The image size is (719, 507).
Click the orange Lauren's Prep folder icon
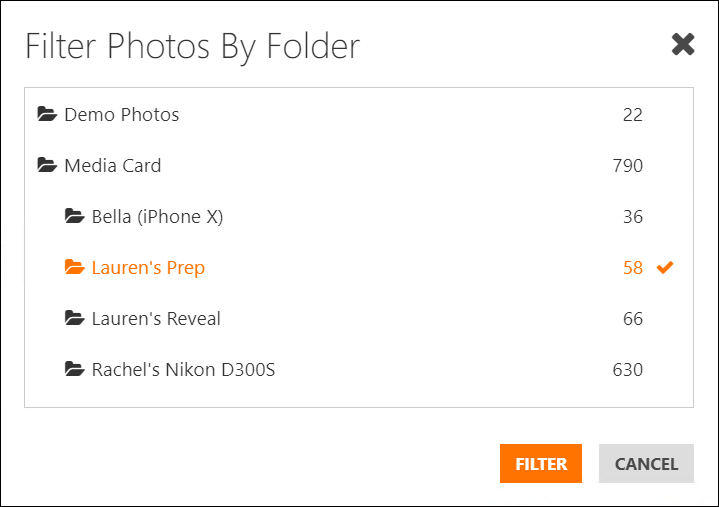pos(74,267)
